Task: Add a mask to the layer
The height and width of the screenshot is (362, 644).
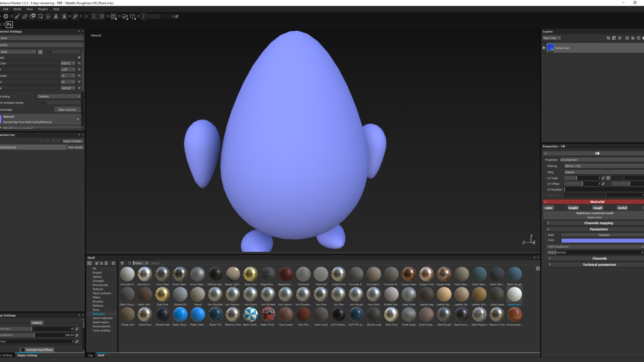Action: click(x=614, y=38)
